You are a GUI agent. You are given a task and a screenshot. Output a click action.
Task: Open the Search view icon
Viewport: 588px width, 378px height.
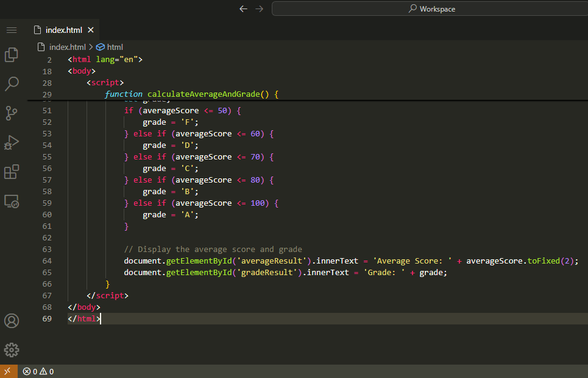click(x=12, y=84)
